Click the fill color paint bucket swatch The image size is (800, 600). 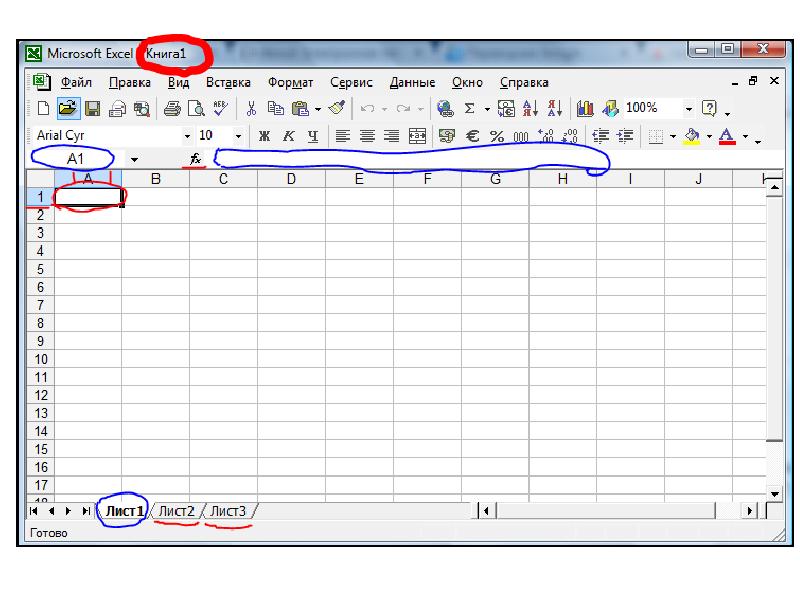(x=692, y=136)
